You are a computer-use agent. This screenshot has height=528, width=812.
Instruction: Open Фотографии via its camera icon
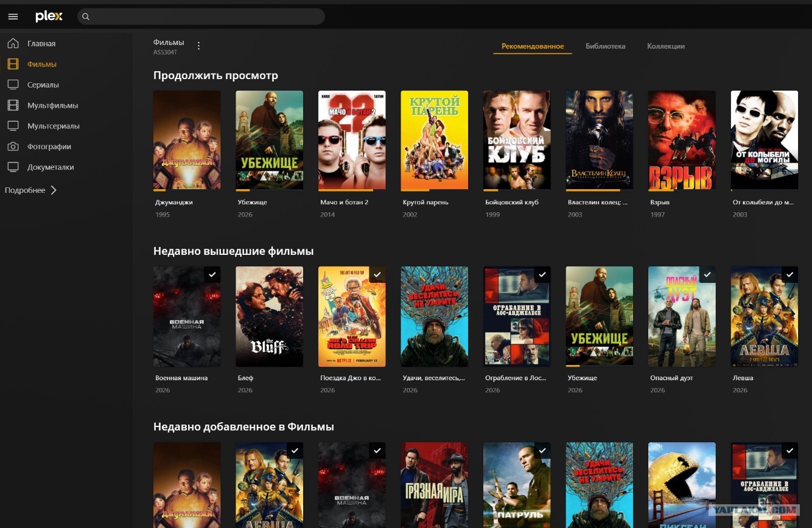click(x=13, y=147)
